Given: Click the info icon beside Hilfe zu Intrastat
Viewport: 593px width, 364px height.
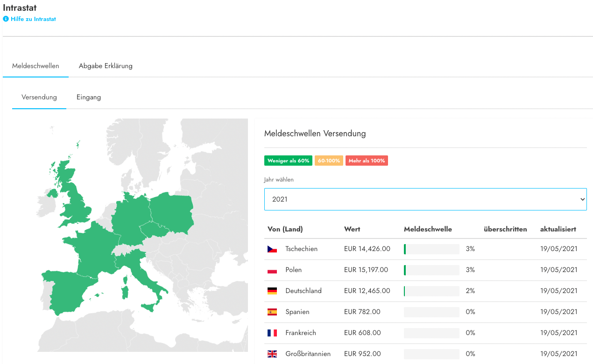Looking at the screenshot, I should (6, 19).
